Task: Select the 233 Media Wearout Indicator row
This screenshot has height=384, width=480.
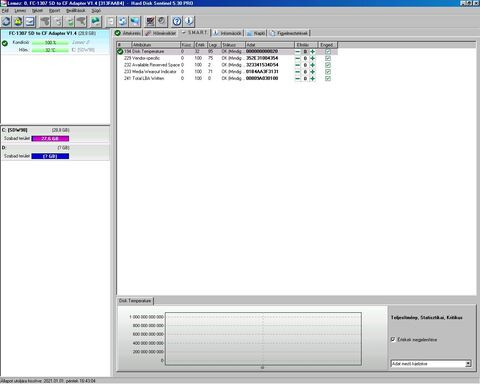Action: tap(227, 71)
